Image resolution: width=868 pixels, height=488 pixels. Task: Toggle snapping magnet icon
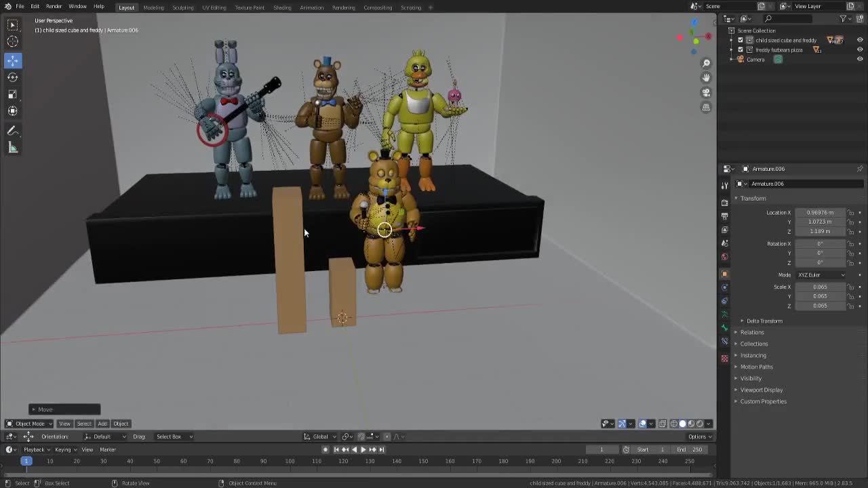click(361, 436)
